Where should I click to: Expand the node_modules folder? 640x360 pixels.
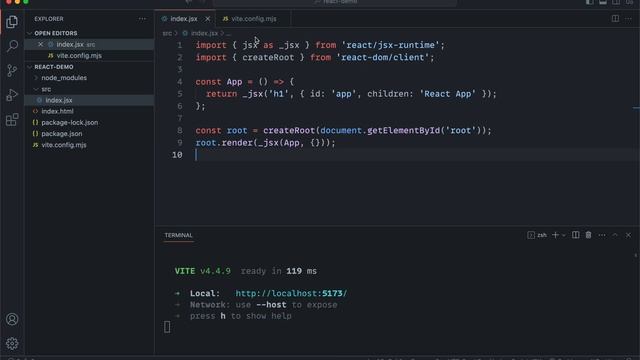click(64, 78)
